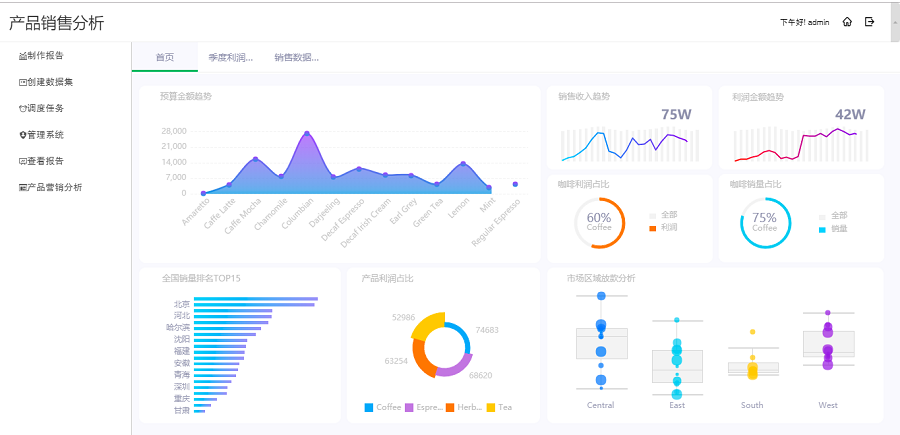Screen dimensions: 900x435
Task: Click the 调度任务 sidebar icon
Action: pyautogui.click(x=23, y=108)
